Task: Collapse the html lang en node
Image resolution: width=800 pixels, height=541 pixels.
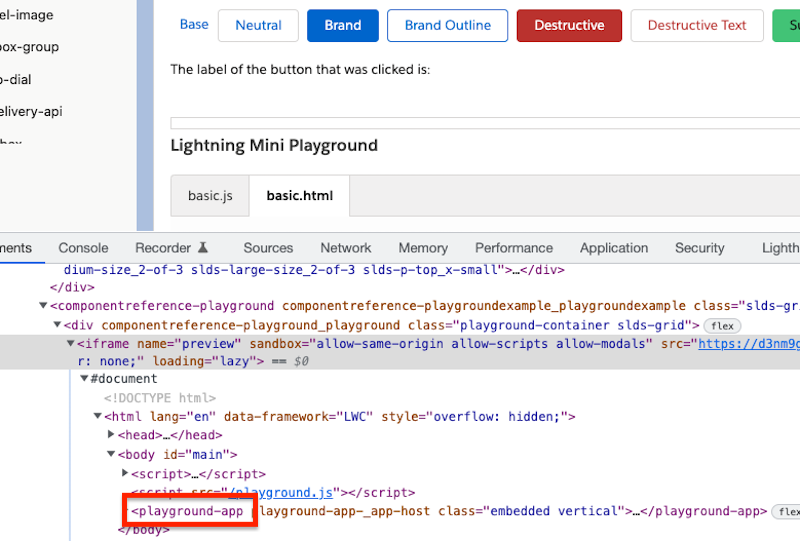Action: (x=97, y=416)
